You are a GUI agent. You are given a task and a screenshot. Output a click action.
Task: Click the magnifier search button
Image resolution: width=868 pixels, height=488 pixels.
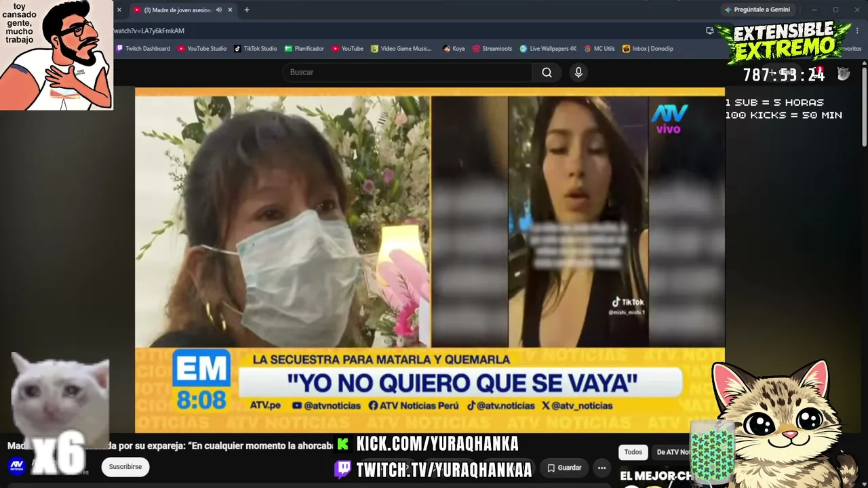coord(547,73)
